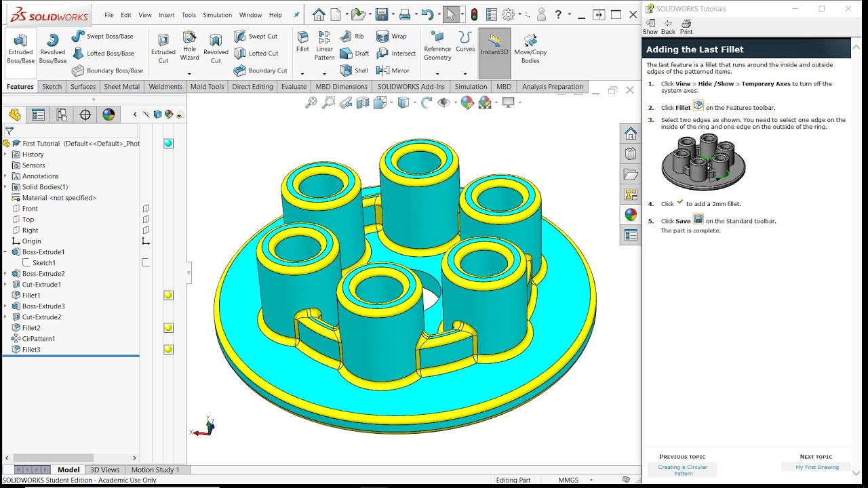Select the Linear Pattern tool
The image size is (868, 488).
[x=324, y=46]
